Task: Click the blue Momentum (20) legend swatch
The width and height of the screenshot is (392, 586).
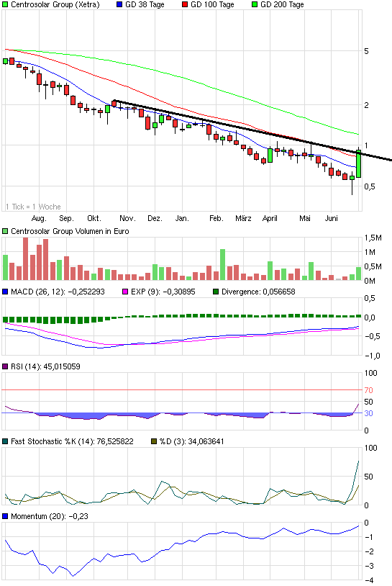Action: (x=5, y=516)
